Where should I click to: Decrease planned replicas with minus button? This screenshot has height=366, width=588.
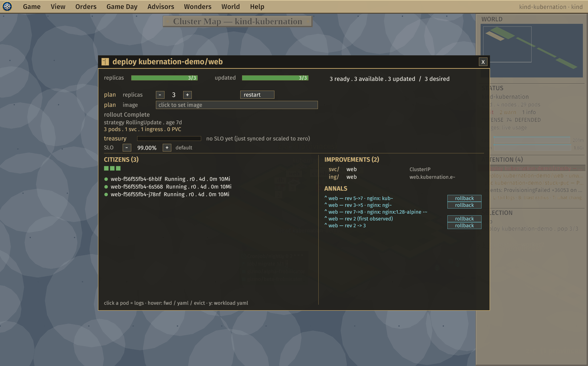[x=160, y=95]
